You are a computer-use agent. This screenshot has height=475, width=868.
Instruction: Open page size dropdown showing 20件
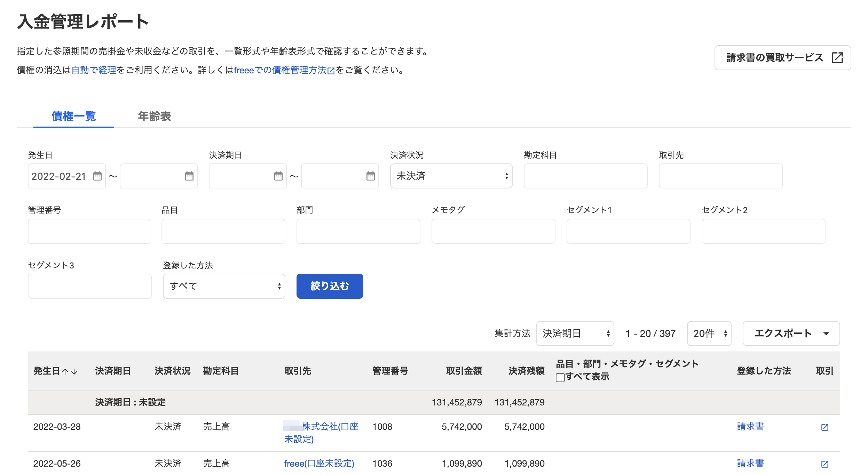coord(709,333)
